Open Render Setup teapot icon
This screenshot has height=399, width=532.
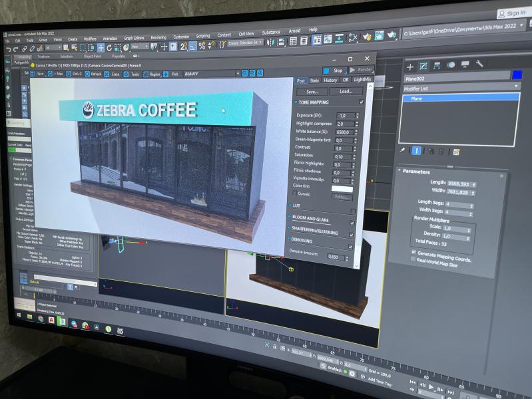(367, 37)
